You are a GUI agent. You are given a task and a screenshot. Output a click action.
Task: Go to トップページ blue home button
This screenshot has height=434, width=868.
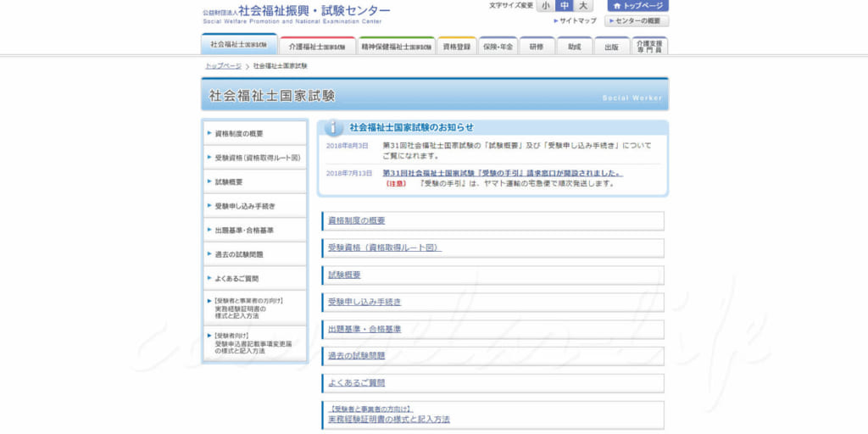pyautogui.click(x=637, y=6)
